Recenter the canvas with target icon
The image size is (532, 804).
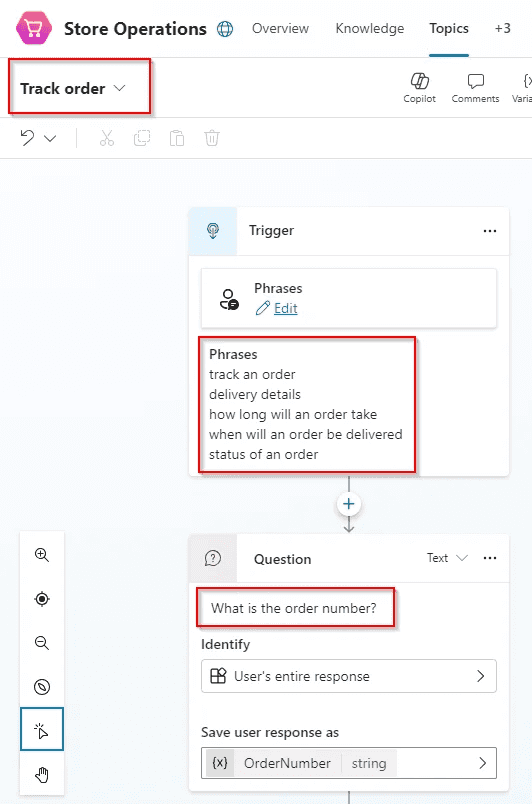pyautogui.click(x=42, y=598)
